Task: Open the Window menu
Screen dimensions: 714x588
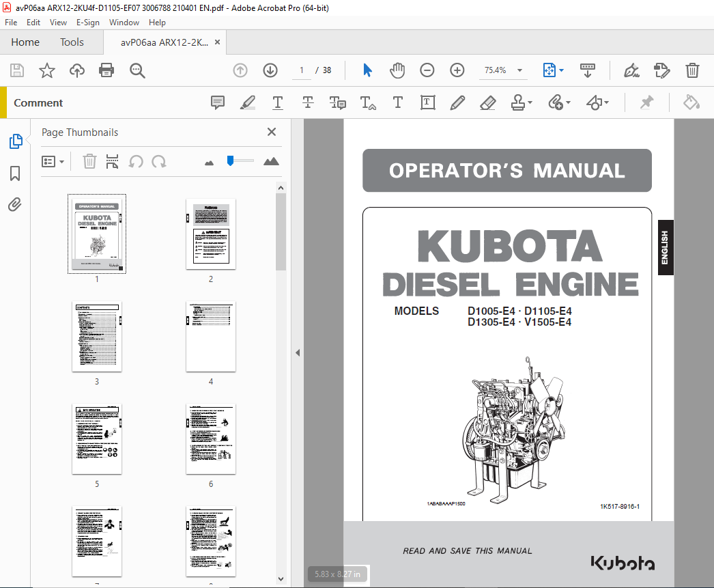Action: (x=124, y=23)
